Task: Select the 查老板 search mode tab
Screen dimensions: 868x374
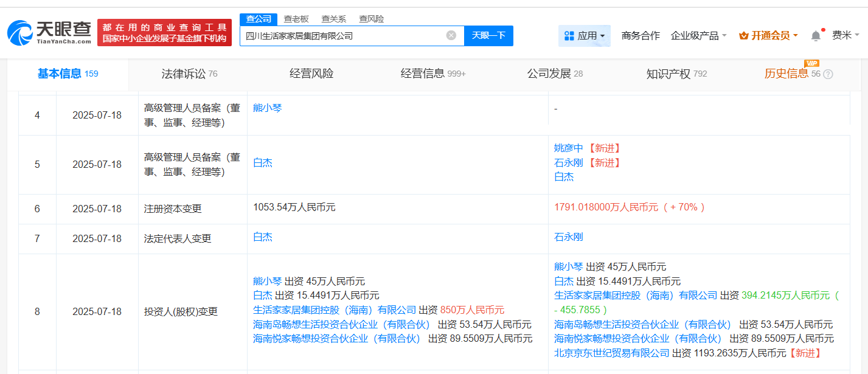Action: (x=296, y=19)
